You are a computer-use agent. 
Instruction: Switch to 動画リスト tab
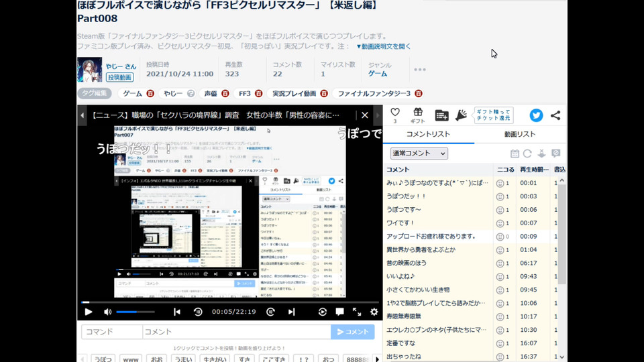[x=520, y=134]
